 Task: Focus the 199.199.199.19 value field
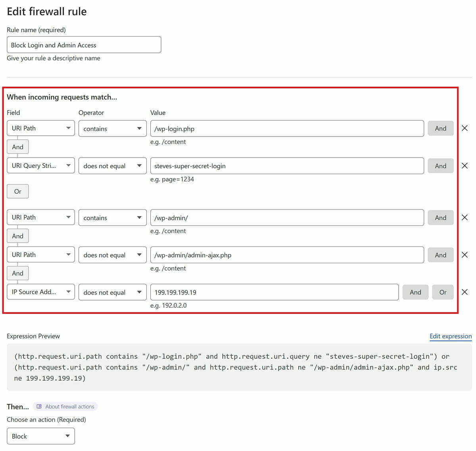pyautogui.click(x=274, y=292)
